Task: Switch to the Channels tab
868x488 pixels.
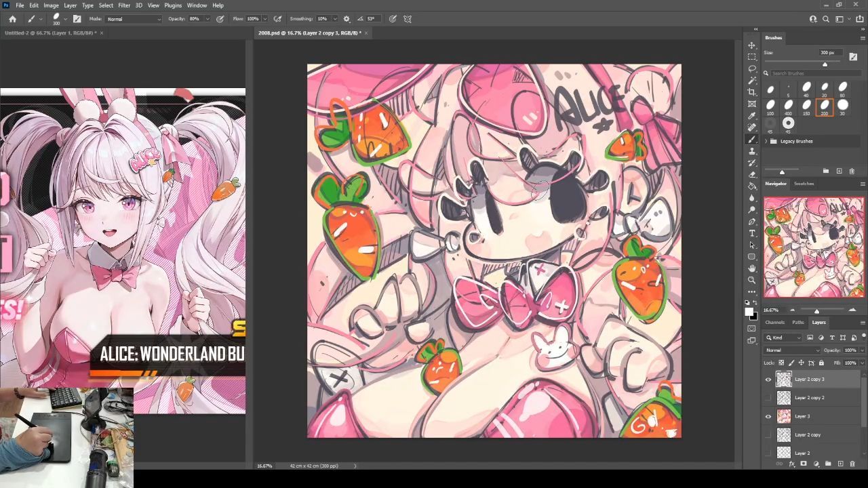Action: coord(774,323)
